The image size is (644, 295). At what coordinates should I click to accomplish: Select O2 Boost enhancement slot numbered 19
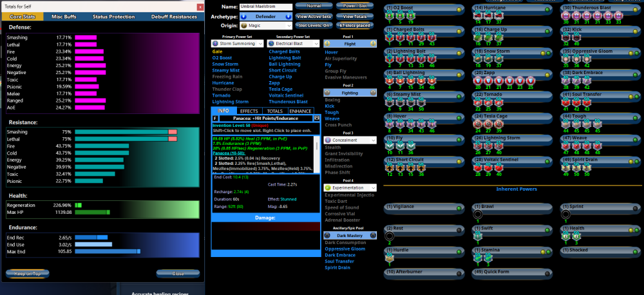tap(411, 16)
